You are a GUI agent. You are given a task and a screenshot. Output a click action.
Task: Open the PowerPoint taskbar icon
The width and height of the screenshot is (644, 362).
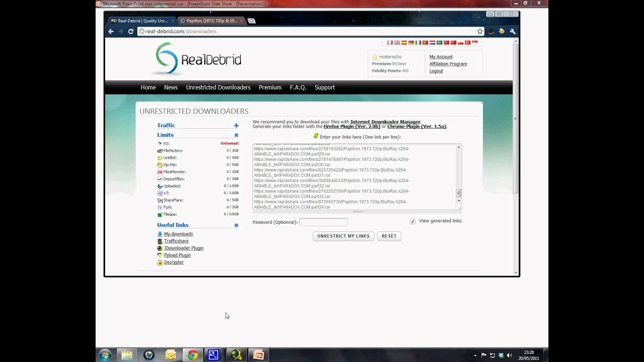258,355
